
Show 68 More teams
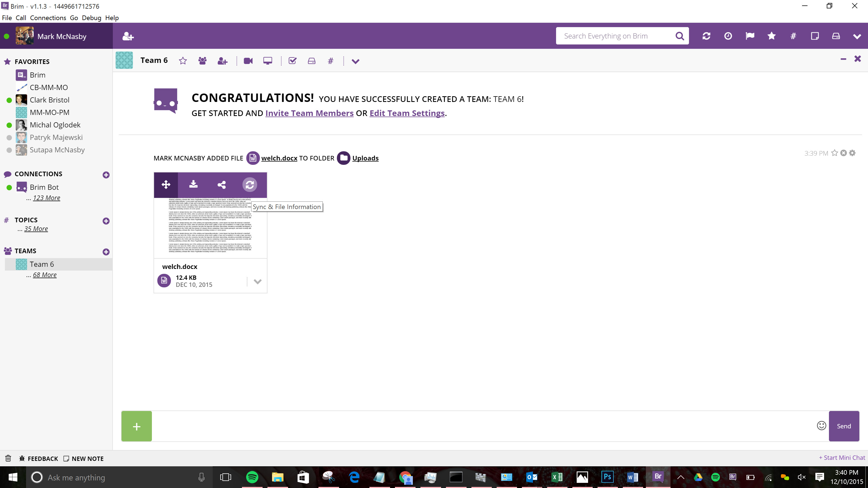point(45,275)
